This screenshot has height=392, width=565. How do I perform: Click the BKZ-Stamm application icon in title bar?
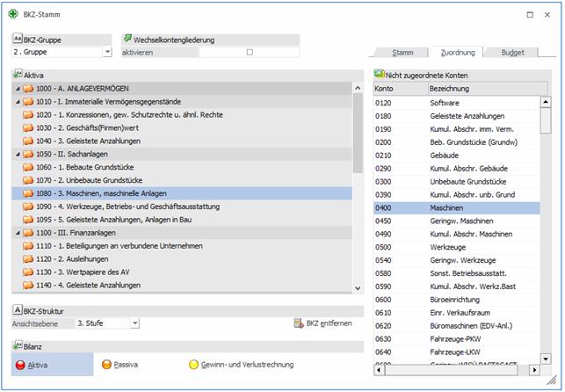[11, 15]
